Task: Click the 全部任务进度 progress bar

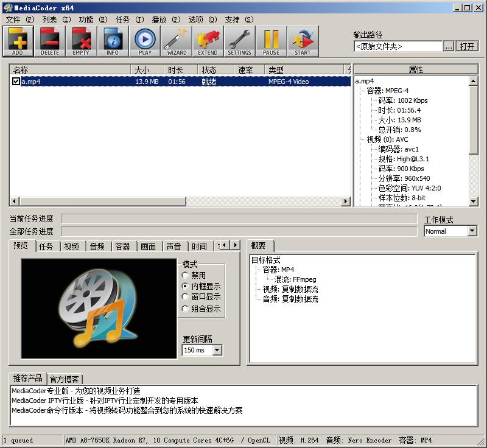Action: (x=239, y=231)
